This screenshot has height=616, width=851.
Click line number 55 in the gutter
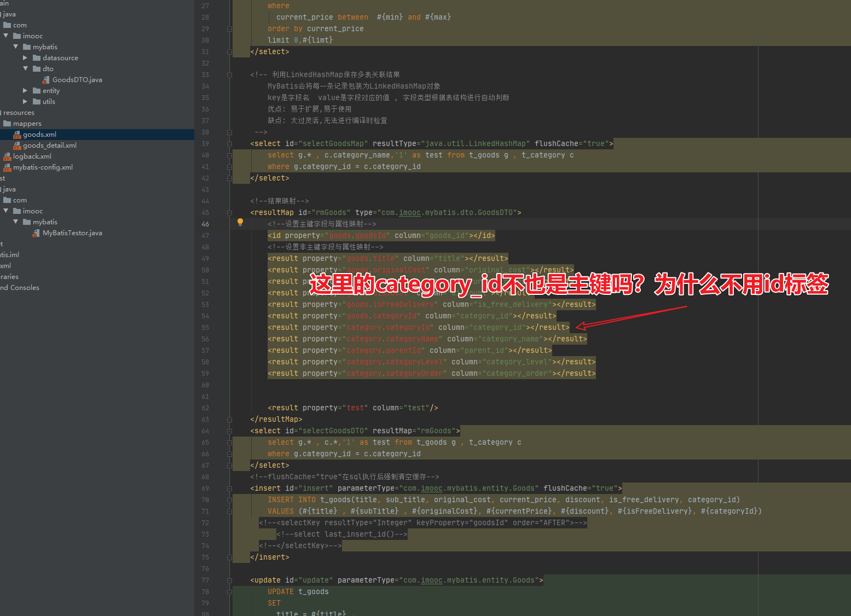(x=205, y=328)
